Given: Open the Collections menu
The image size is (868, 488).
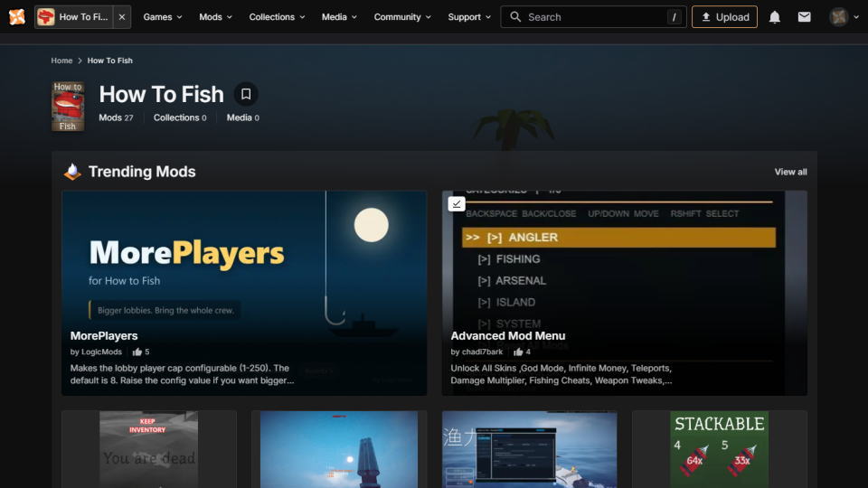Looking at the screenshot, I should pos(277,17).
